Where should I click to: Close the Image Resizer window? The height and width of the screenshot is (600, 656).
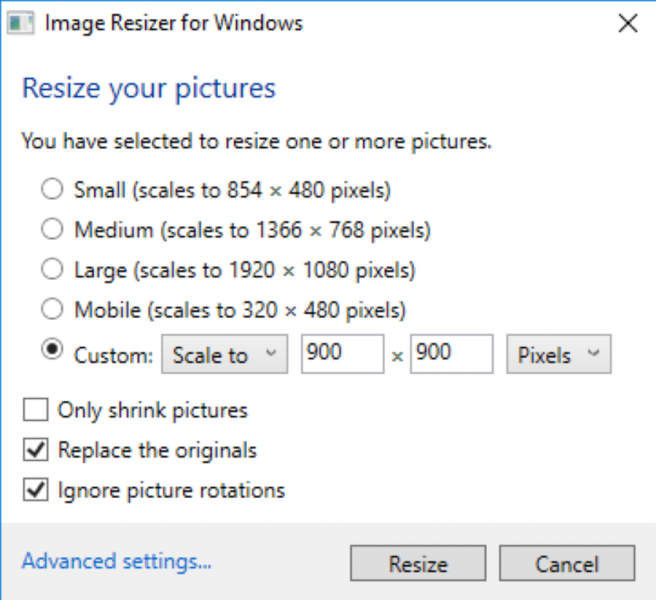click(x=628, y=24)
